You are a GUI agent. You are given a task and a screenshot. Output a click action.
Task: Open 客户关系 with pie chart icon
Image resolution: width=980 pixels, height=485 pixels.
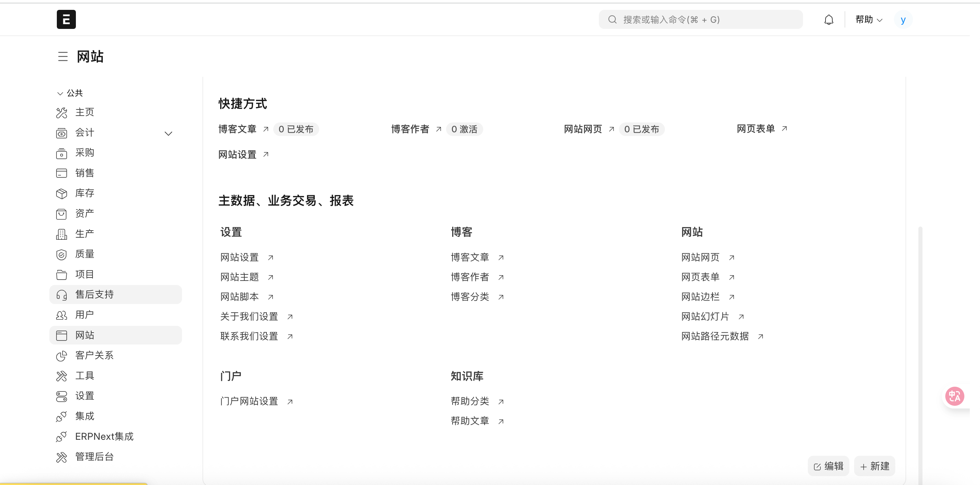(x=94, y=355)
